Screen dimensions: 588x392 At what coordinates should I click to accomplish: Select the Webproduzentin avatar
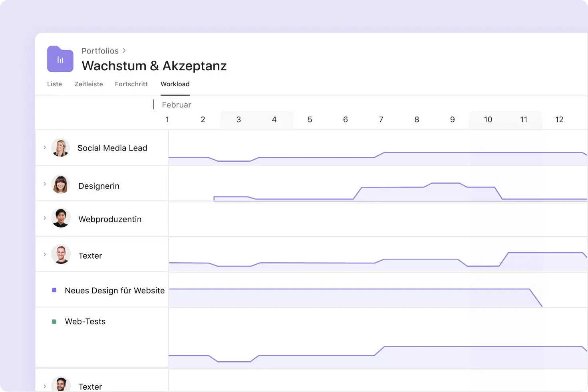[61, 218]
